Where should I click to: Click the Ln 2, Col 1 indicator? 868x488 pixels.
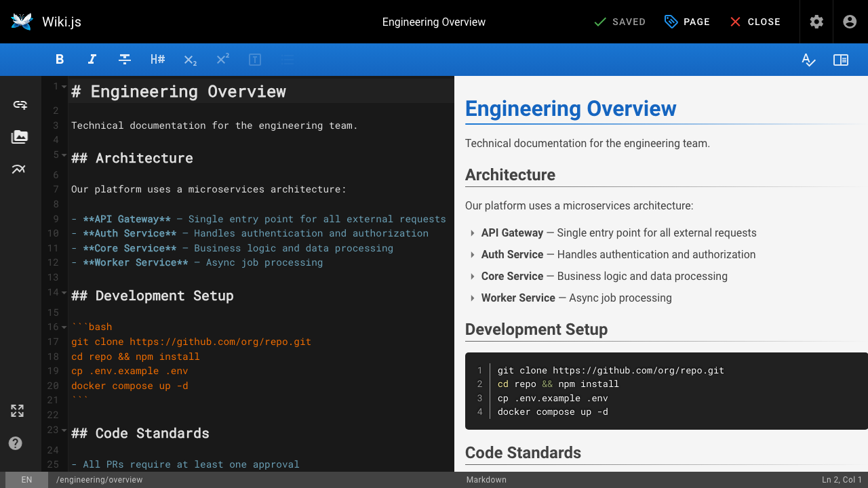pos(842,480)
